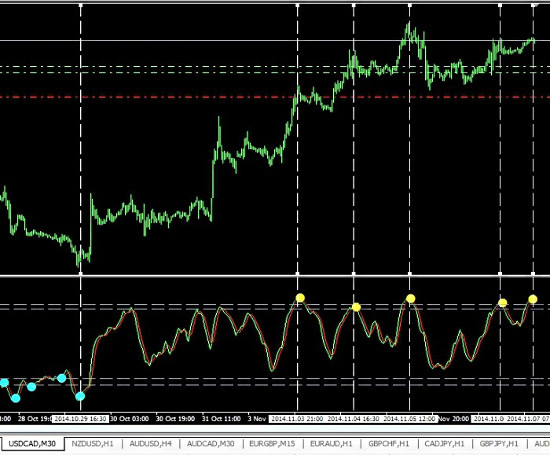Switch to the EURGBP,M15 tab
The width and height of the screenshot is (550, 455).
[272, 444]
